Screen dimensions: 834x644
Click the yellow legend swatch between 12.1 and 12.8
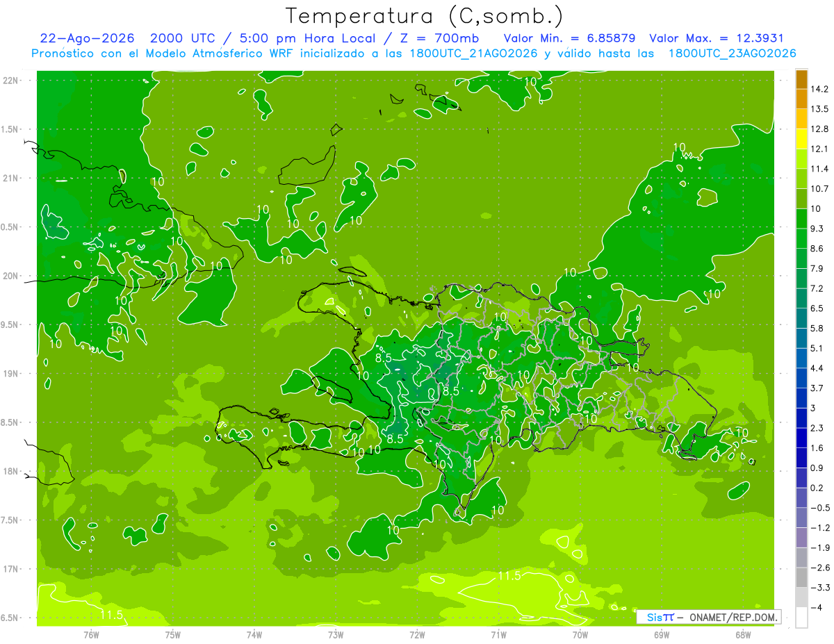pos(801,140)
